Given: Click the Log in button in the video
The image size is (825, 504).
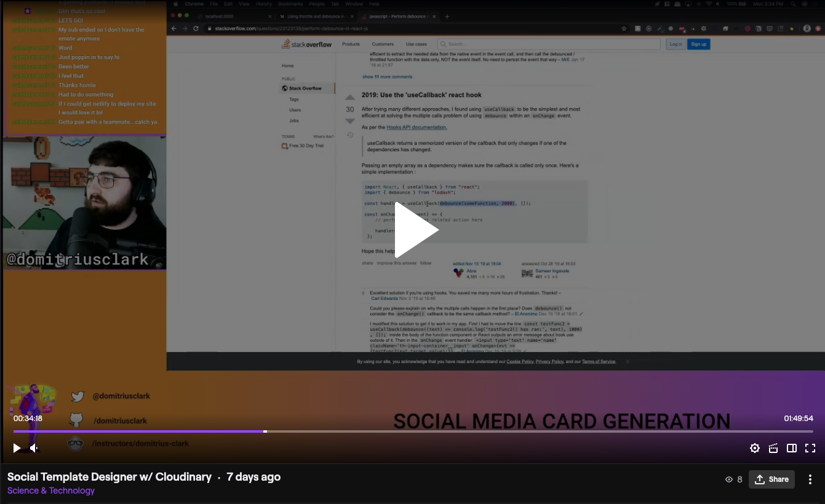Looking at the screenshot, I should (676, 44).
